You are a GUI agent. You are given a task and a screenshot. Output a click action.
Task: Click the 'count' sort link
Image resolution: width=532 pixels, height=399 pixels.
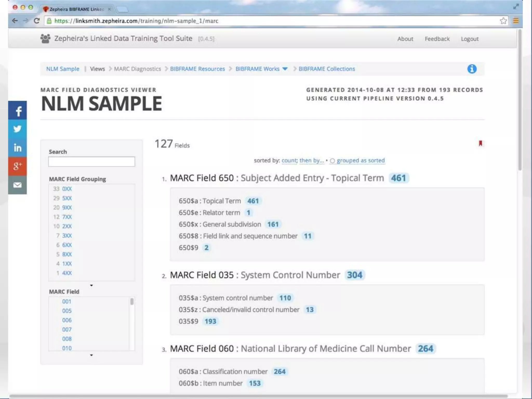(x=289, y=161)
